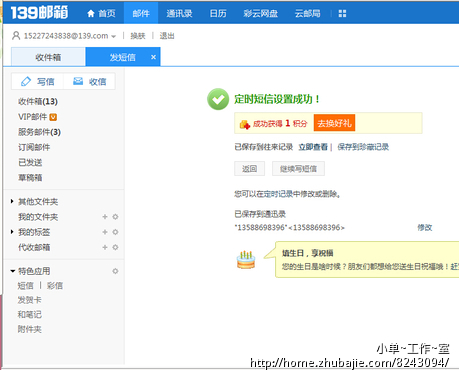Viewport: 459px width, 370px height.
Task: Open the 日历 top navigation tab
Action: point(218,13)
